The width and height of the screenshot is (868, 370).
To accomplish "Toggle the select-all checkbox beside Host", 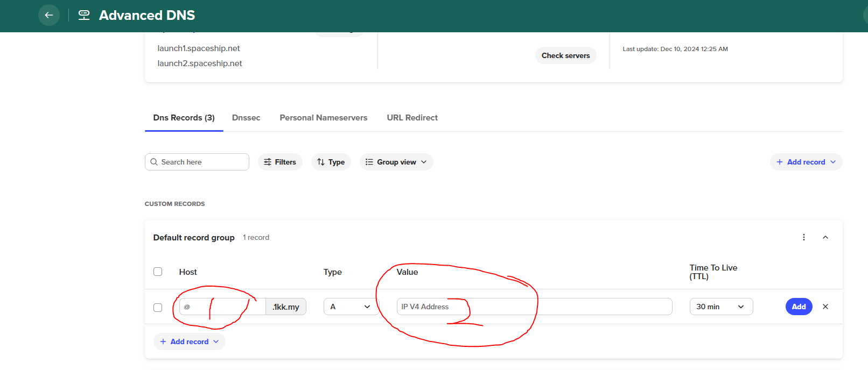I will 158,272.
